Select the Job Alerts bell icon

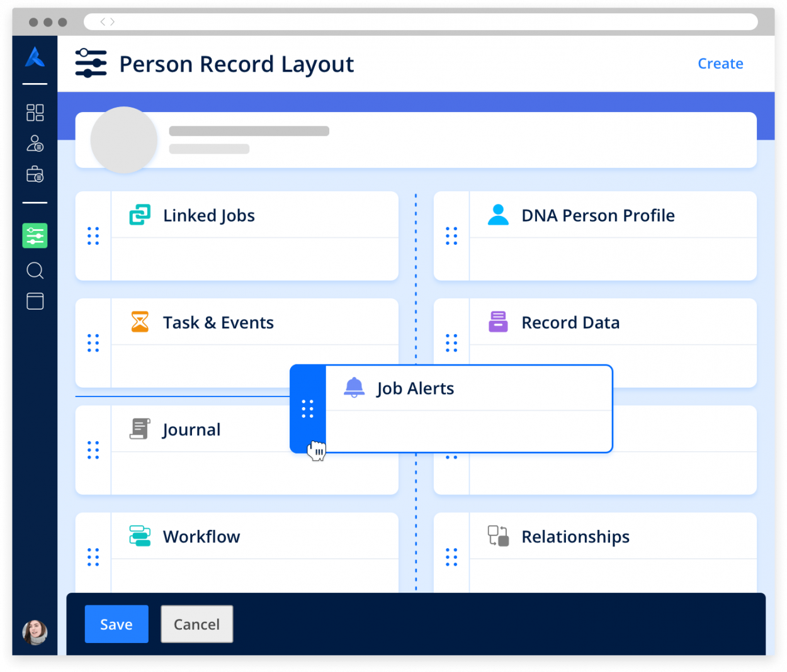coord(354,388)
